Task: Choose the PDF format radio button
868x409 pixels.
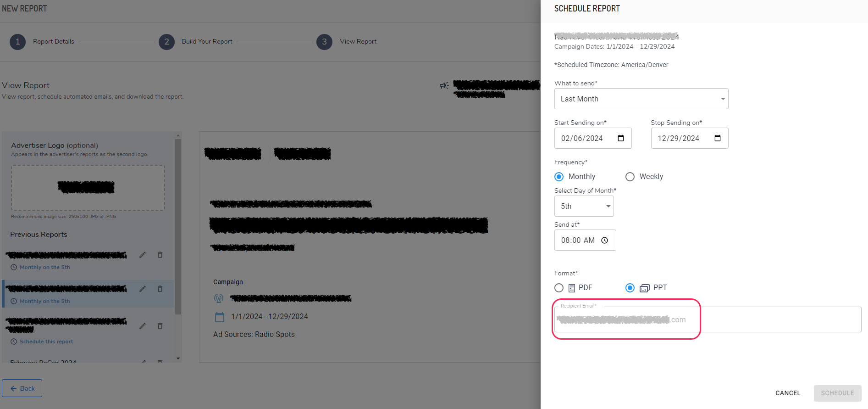Action: click(559, 288)
